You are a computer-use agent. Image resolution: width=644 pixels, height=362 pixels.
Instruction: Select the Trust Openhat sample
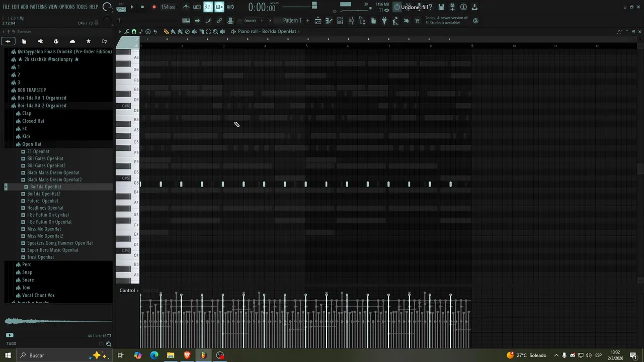point(40,257)
